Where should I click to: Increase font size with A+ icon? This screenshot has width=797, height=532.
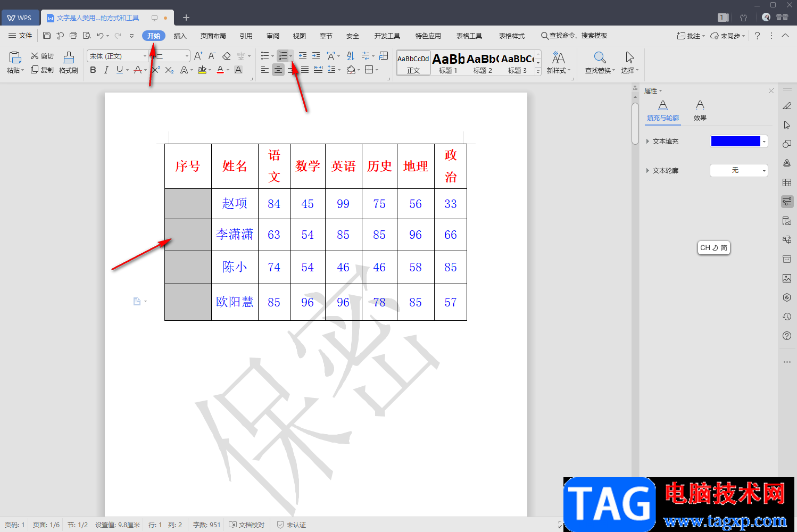point(198,56)
